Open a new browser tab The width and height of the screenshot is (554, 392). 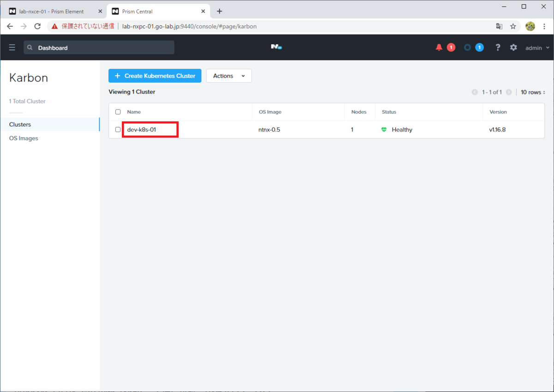point(219,11)
